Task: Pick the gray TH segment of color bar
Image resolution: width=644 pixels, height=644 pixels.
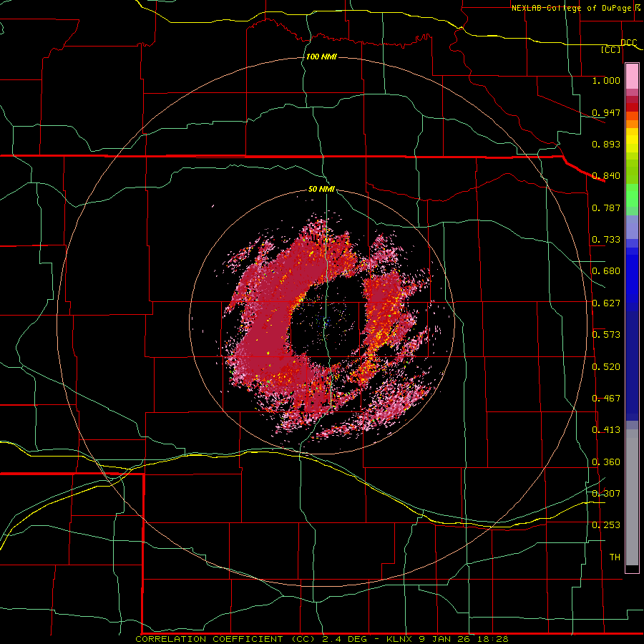Action: point(632,497)
